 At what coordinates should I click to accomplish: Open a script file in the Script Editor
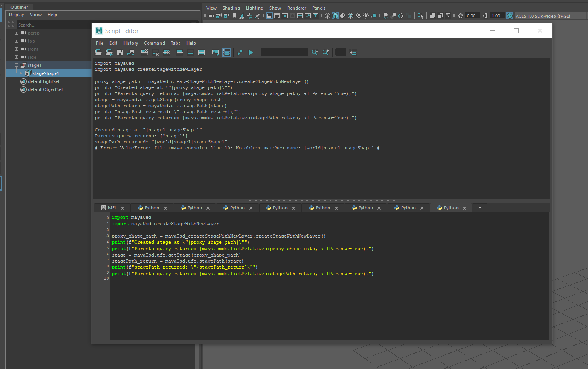(98, 52)
